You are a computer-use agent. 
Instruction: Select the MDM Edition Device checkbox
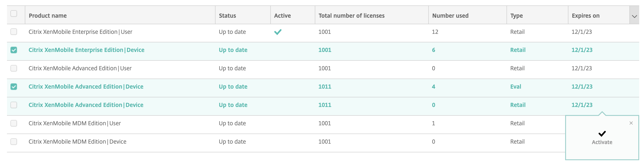point(14,142)
